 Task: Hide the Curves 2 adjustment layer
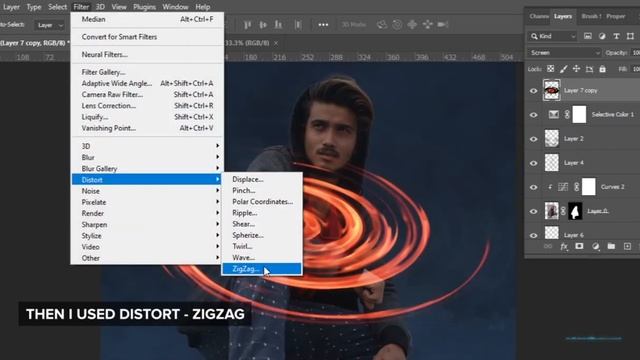533,187
